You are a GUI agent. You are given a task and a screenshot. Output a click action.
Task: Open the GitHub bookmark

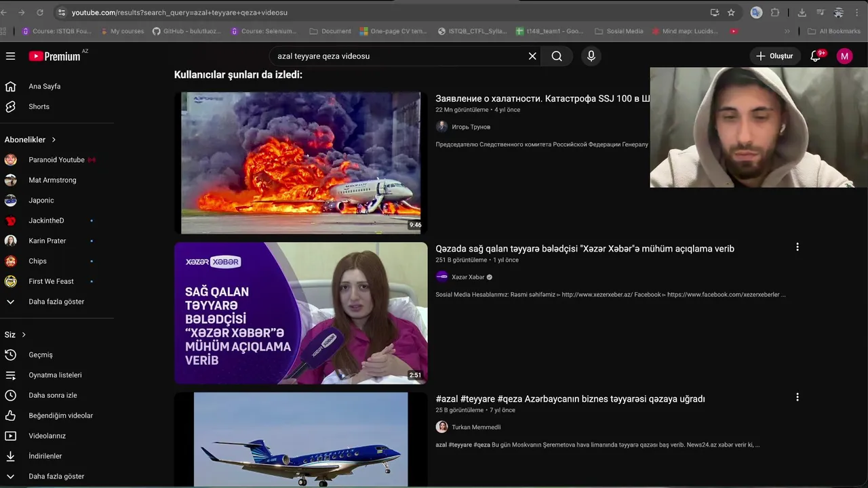(x=189, y=31)
